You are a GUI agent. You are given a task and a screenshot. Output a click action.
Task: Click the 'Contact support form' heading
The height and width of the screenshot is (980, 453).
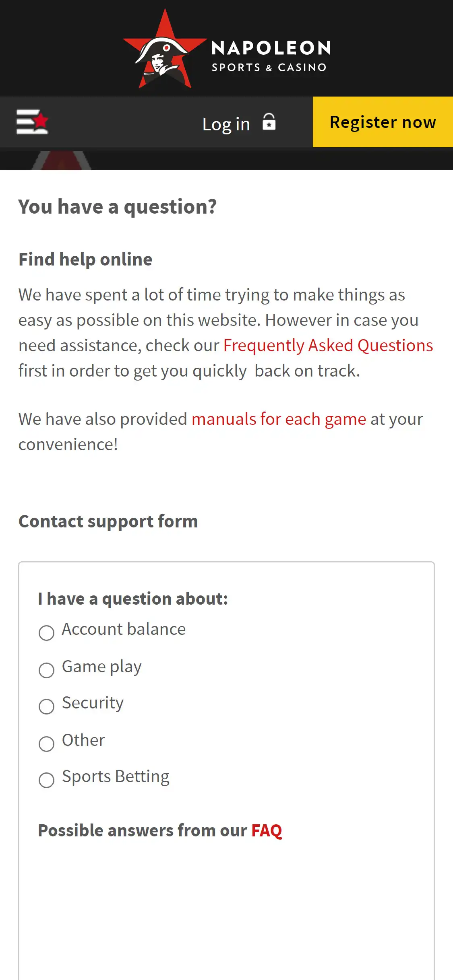pos(108,521)
